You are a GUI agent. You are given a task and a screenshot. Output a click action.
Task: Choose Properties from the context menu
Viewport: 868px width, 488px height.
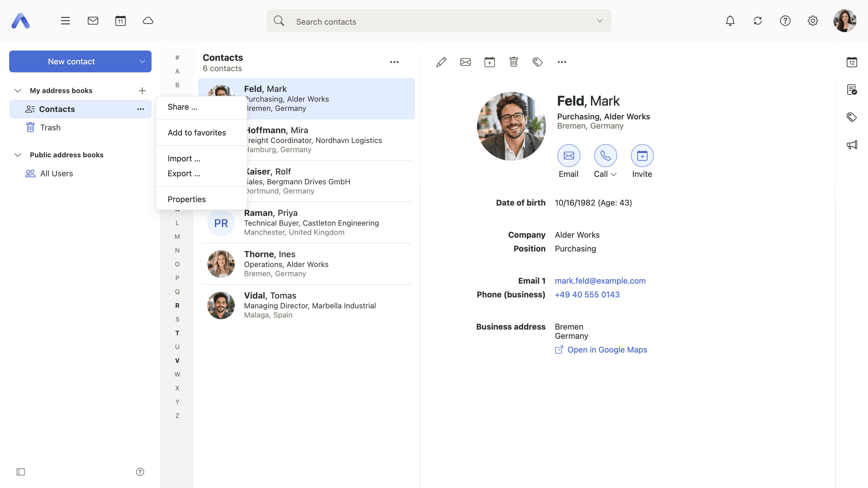click(201, 200)
